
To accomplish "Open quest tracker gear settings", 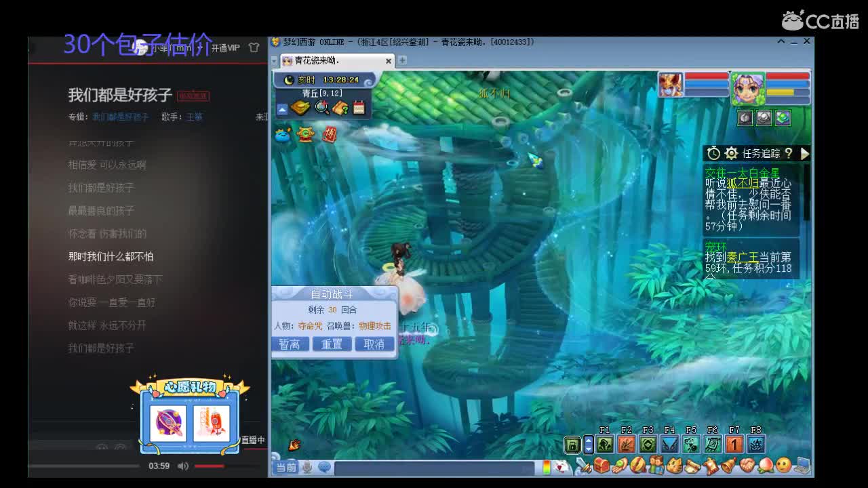I will coord(731,153).
